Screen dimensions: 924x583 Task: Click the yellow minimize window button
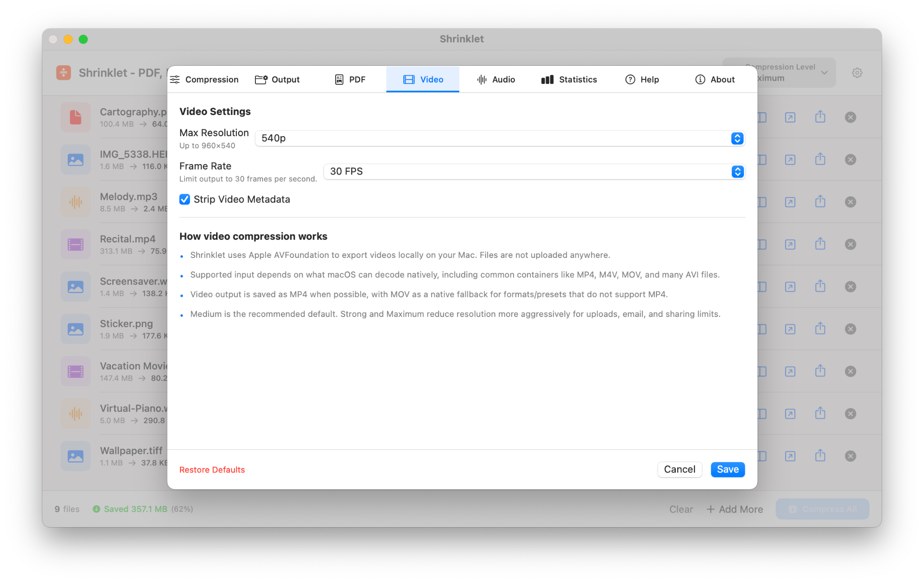coord(68,39)
